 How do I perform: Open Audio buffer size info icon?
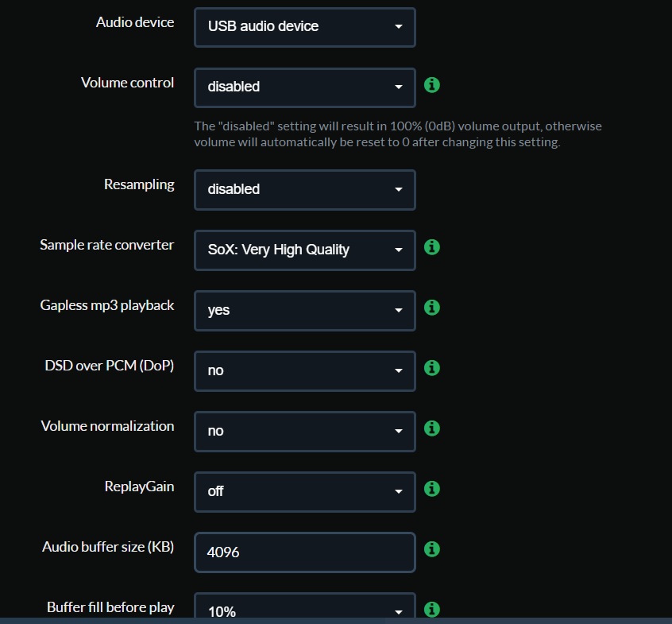point(431,549)
